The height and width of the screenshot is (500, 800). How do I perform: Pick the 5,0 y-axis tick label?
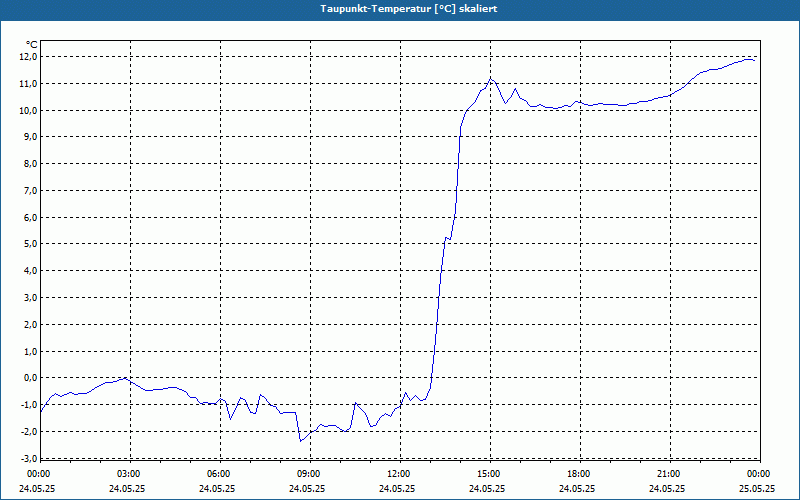pyautogui.click(x=31, y=244)
